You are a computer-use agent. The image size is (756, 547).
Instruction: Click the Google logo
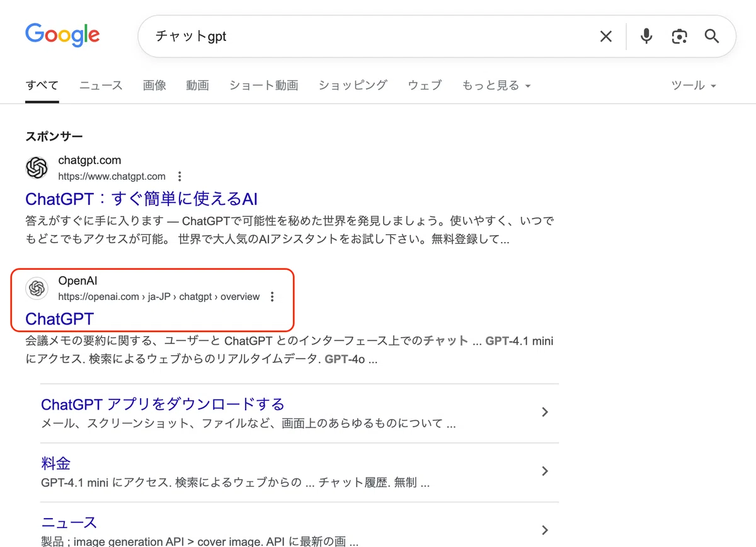(62, 35)
